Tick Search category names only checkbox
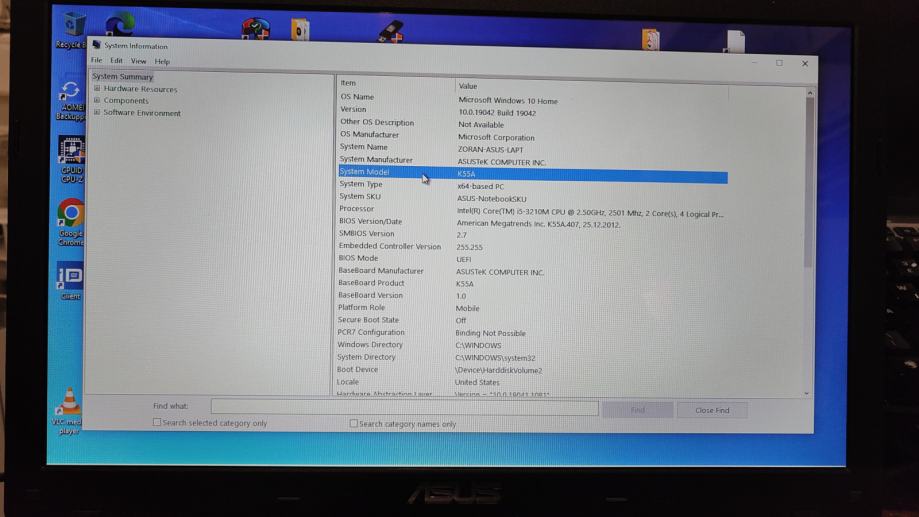Viewport: 919px width, 517px height. [x=353, y=423]
